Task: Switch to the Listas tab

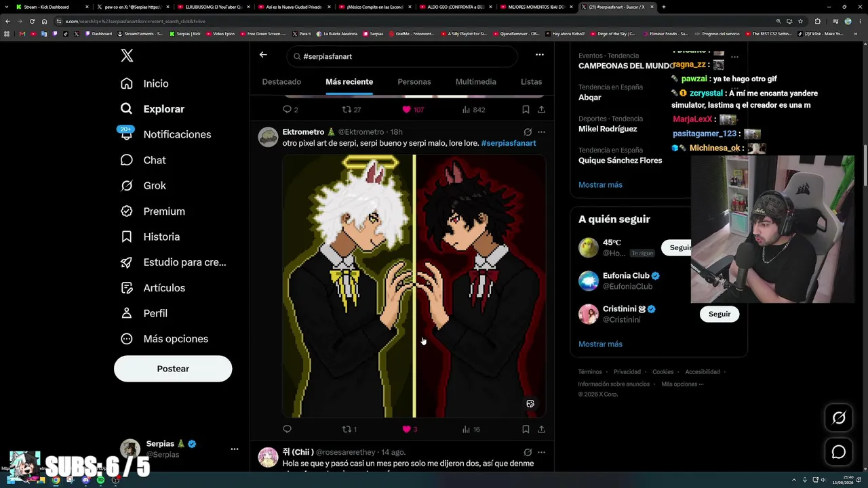Action: (x=531, y=82)
